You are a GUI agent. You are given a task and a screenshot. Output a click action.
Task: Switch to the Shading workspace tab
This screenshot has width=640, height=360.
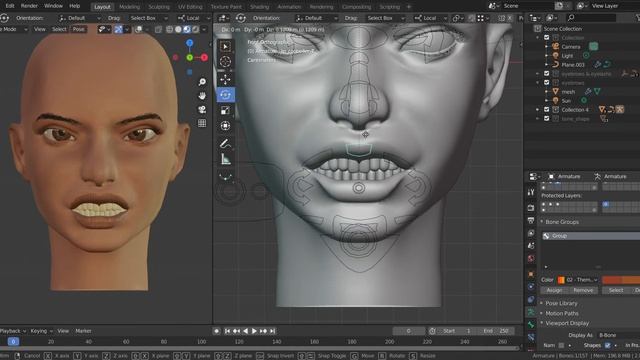[259, 7]
